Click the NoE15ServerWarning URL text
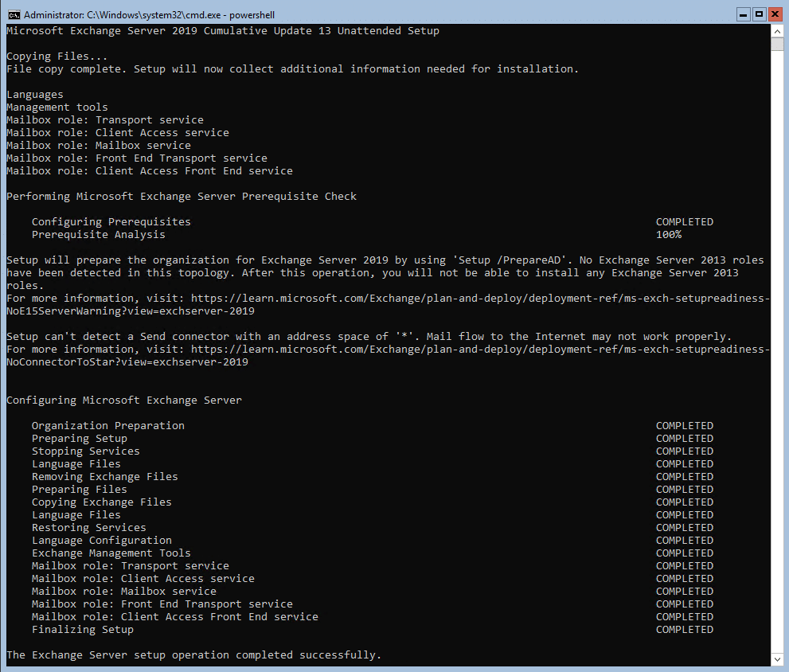 tap(388, 304)
